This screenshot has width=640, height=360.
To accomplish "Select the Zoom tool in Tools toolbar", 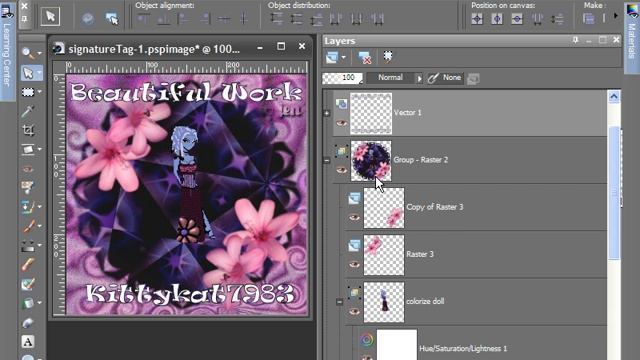I will click(28, 53).
